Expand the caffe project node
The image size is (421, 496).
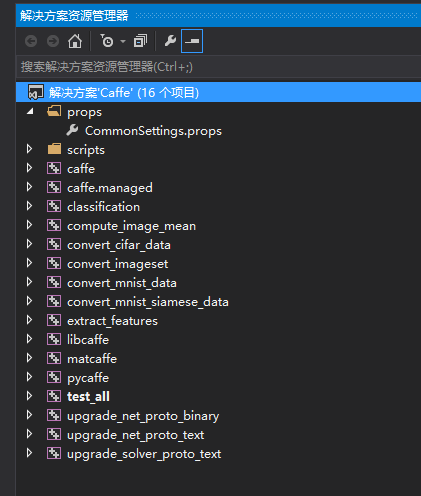[29, 168]
